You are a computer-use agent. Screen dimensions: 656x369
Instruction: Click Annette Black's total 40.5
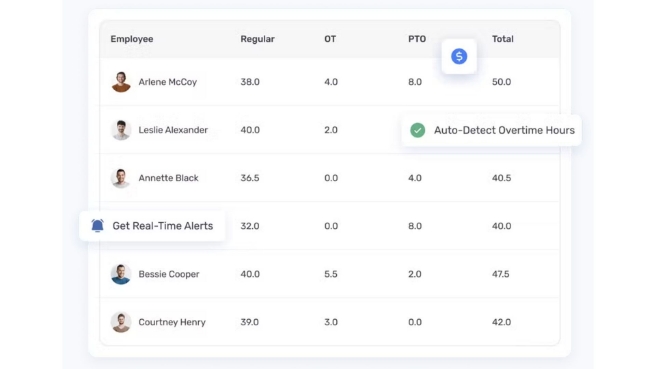click(501, 178)
